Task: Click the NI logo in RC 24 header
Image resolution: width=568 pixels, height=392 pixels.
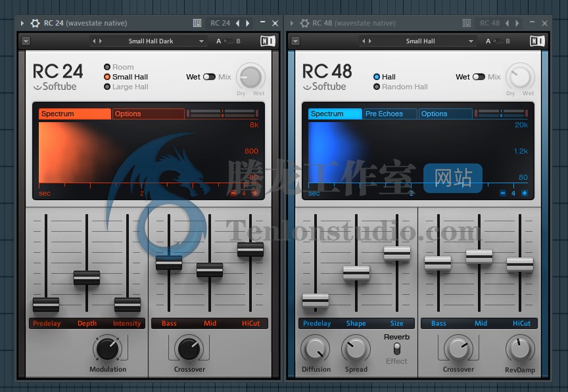Action: (268, 41)
